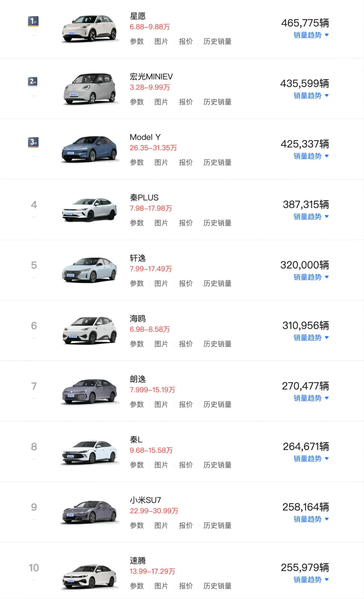View 图片 for Model Y
The height and width of the screenshot is (599, 364).
[161, 162]
